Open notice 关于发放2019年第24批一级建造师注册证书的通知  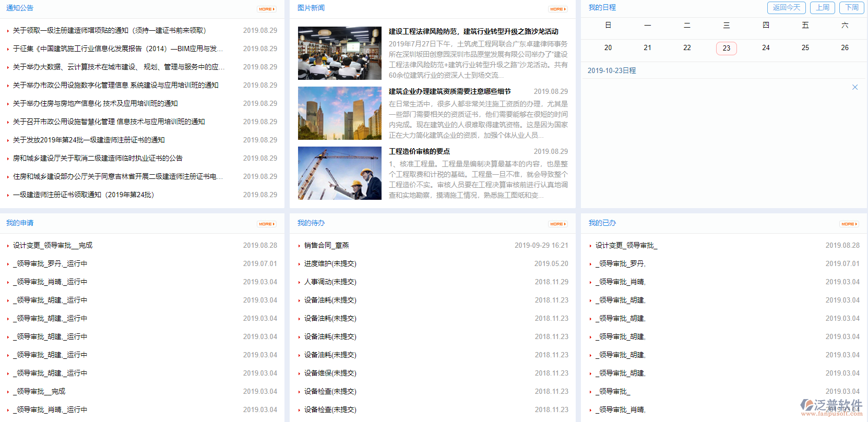click(89, 140)
